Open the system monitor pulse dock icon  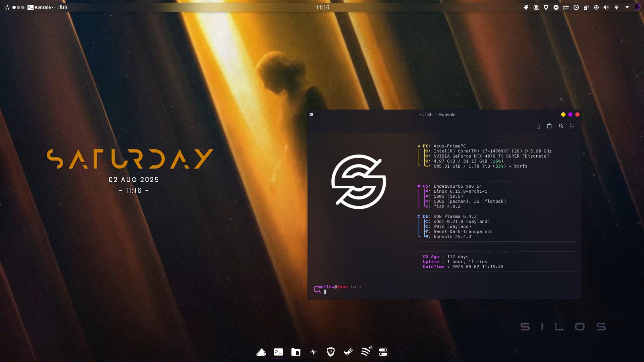pos(313,352)
